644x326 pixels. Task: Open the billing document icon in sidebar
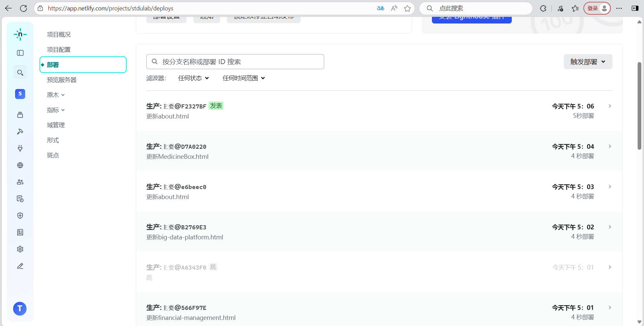pyautogui.click(x=20, y=232)
